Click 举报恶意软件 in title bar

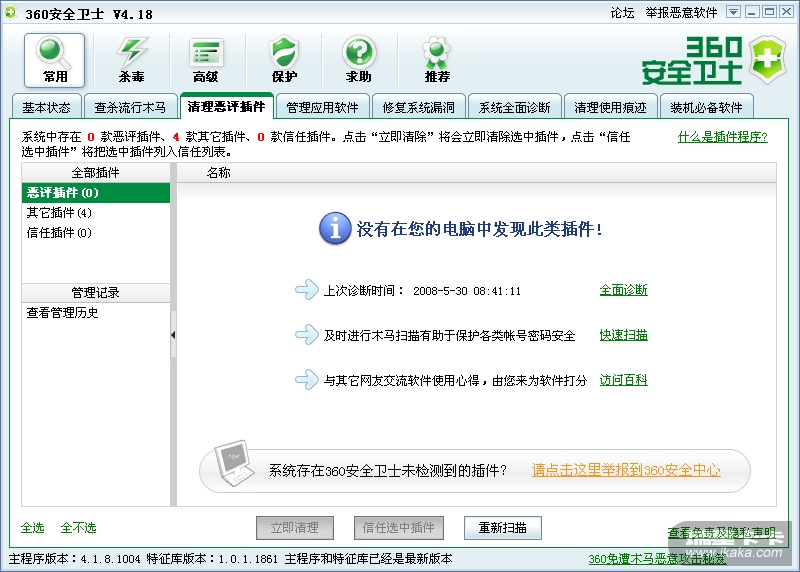681,13
